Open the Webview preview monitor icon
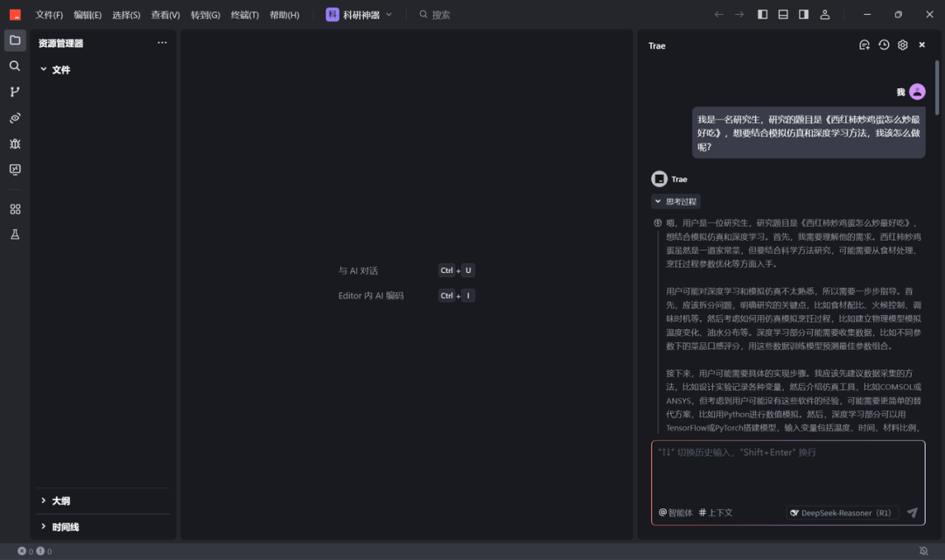This screenshot has width=945, height=560. coord(15,170)
